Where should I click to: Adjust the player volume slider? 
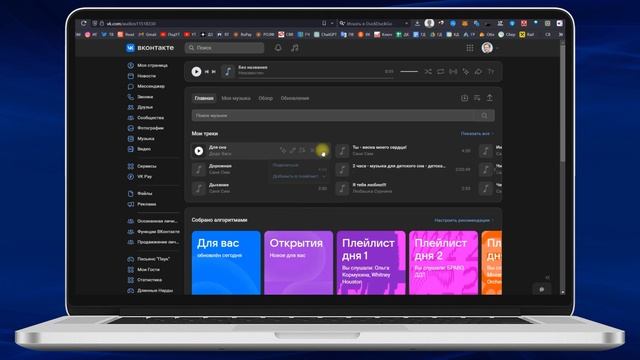coord(409,72)
